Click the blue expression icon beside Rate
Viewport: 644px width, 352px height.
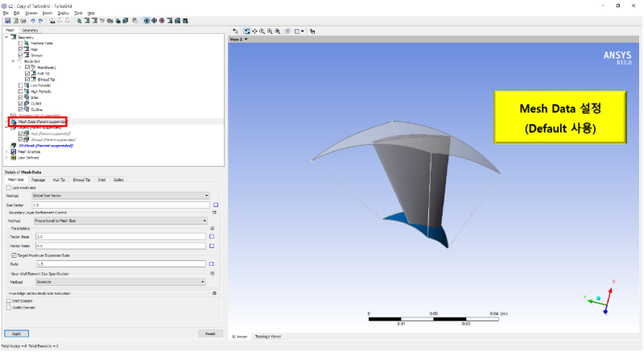[212, 264]
